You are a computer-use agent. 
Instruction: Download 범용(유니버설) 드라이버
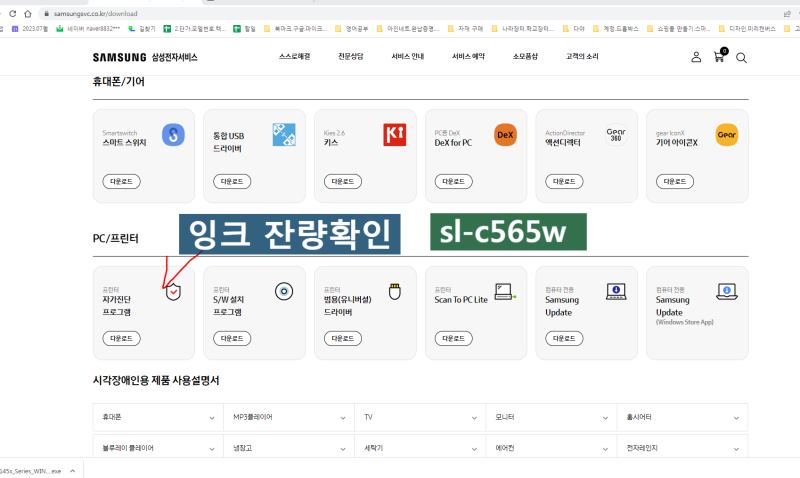pos(343,338)
